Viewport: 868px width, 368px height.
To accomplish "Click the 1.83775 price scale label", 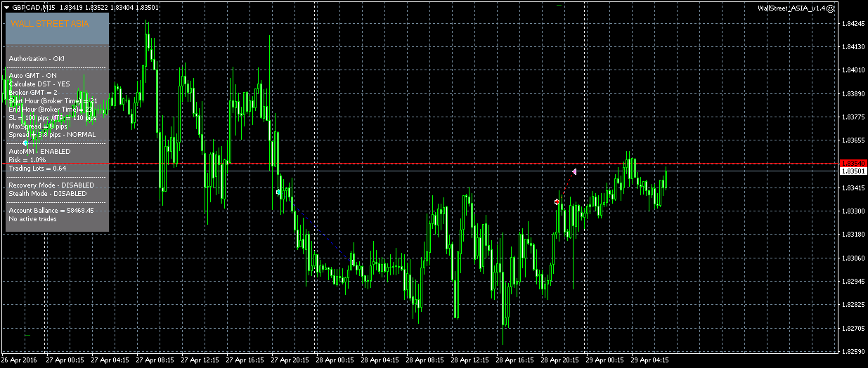I will pos(853,117).
